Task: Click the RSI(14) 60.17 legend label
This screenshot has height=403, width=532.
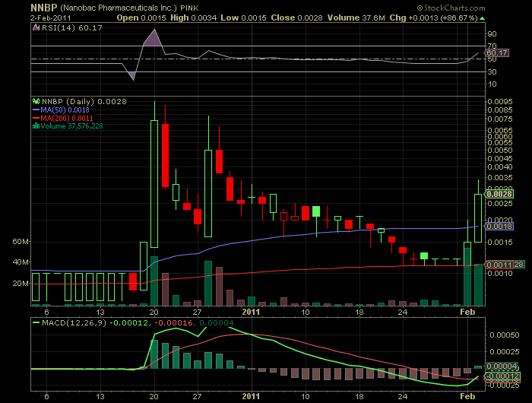Action: [x=72, y=28]
